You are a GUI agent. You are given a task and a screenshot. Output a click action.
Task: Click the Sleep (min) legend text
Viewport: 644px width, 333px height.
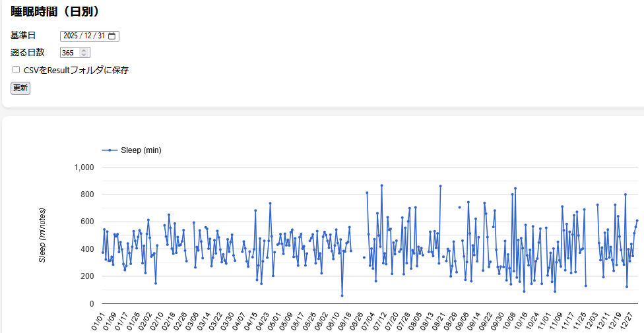(x=141, y=150)
